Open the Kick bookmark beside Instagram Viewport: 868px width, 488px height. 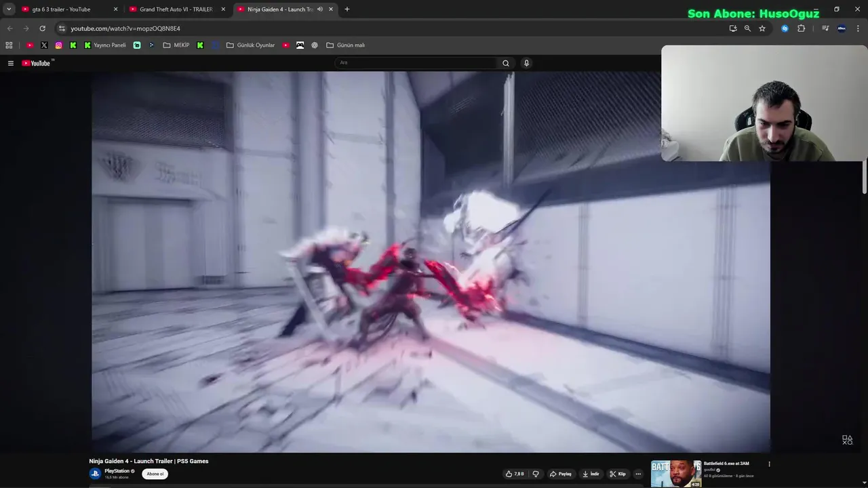(73, 45)
